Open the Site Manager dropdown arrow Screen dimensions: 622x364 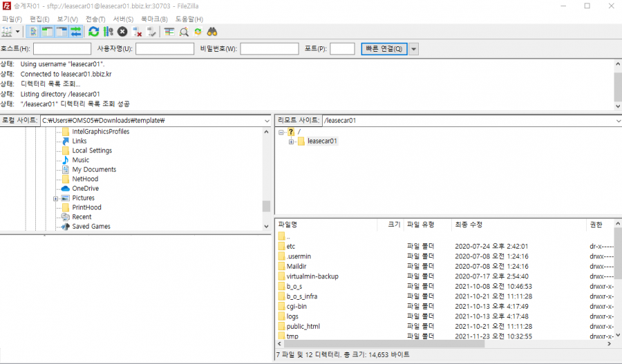[18, 32]
